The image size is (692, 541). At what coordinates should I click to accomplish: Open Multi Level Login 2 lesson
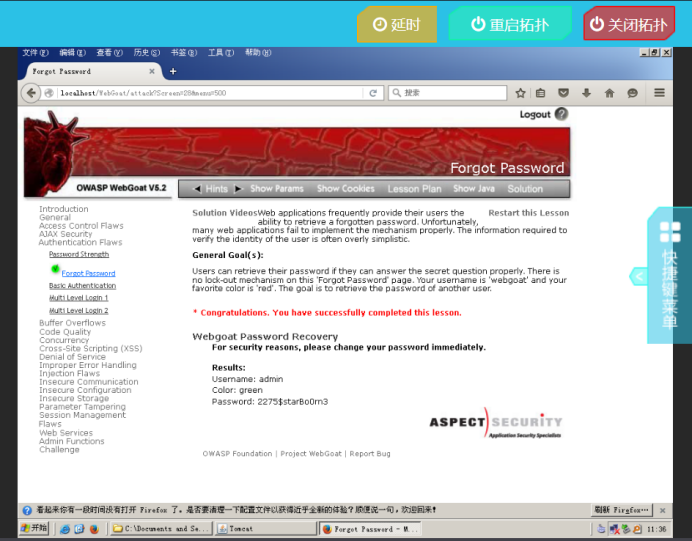pos(79,311)
